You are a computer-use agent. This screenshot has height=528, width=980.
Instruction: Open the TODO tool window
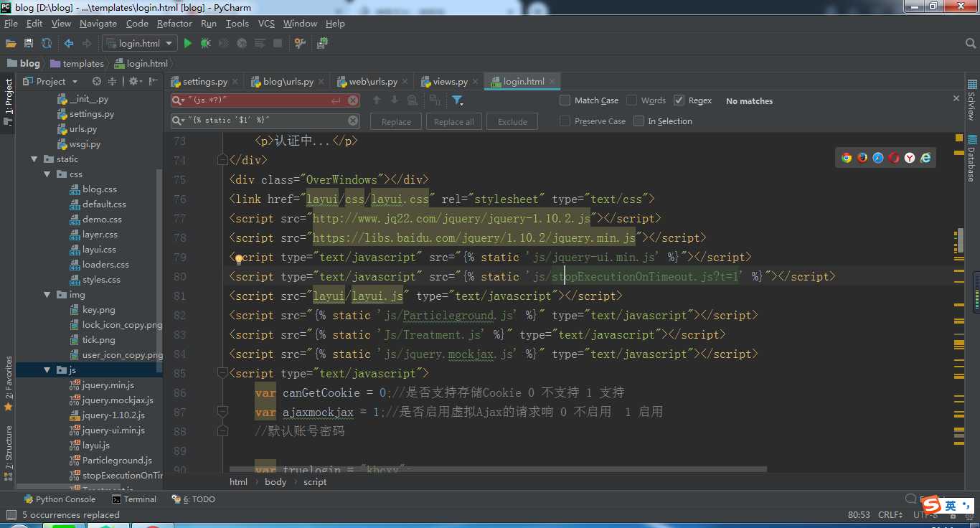[x=194, y=499]
